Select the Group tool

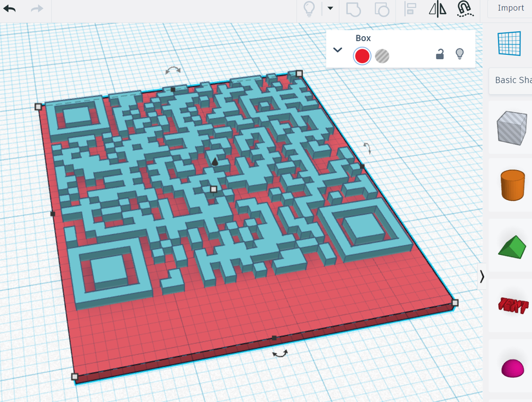(x=353, y=9)
